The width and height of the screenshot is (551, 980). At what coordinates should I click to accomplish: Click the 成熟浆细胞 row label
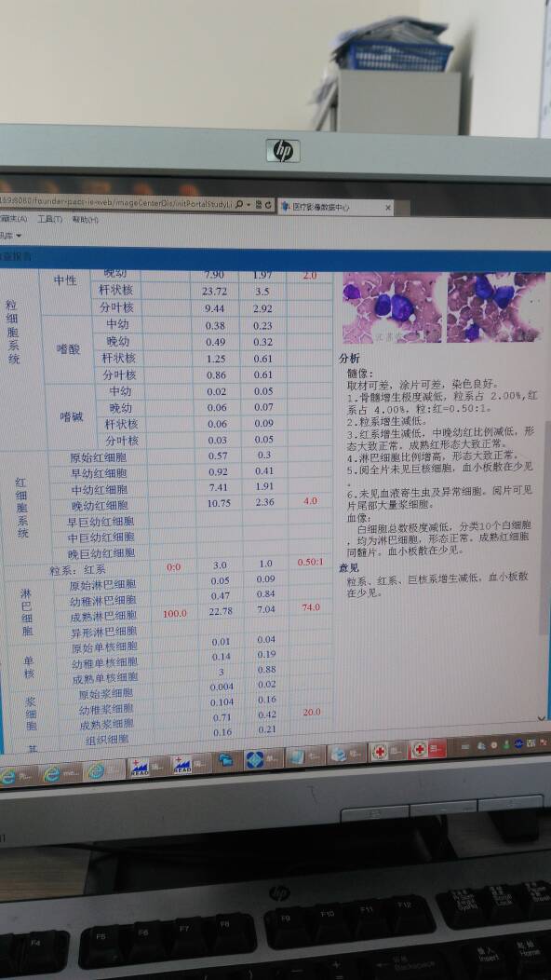click(x=106, y=725)
